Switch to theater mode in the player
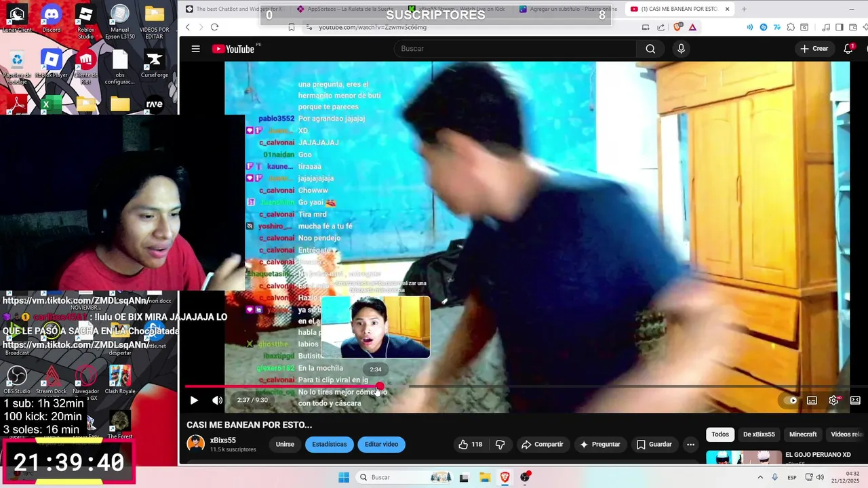Screen dimensions: 868x488 click(x=855, y=400)
